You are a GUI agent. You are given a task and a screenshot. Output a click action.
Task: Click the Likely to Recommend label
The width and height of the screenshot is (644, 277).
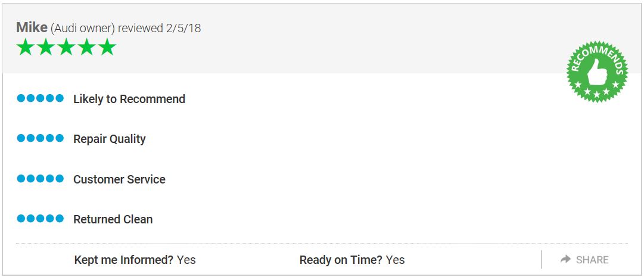tap(129, 99)
